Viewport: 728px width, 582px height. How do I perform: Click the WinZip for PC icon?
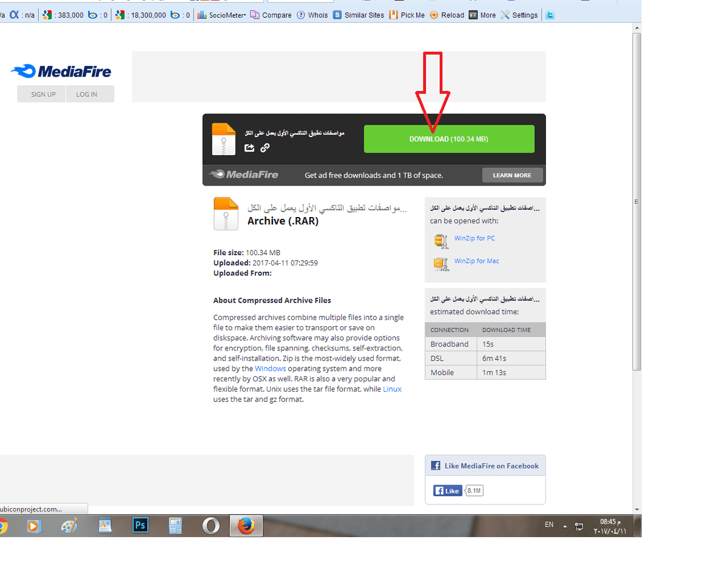440,241
